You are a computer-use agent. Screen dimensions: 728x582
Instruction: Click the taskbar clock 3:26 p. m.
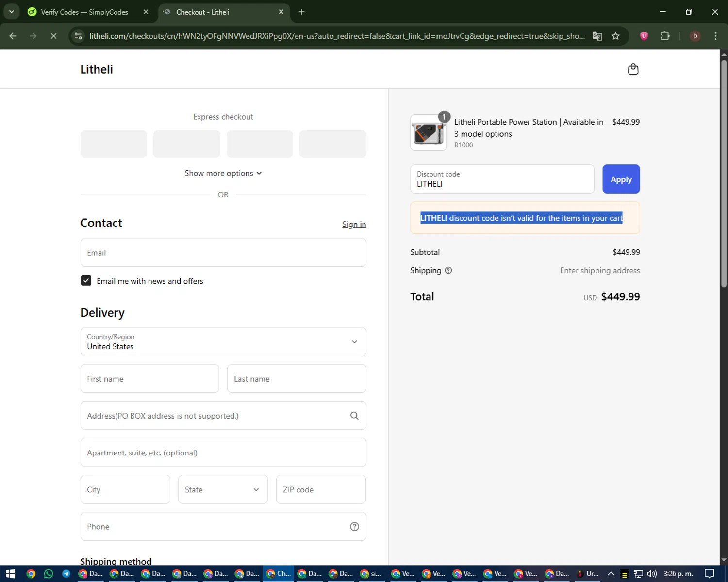pos(678,574)
